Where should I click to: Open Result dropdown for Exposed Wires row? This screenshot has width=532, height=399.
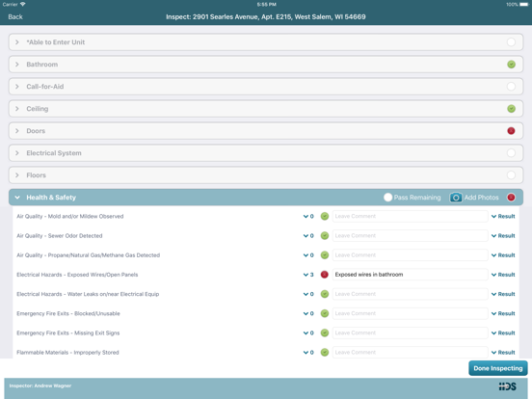tap(503, 275)
